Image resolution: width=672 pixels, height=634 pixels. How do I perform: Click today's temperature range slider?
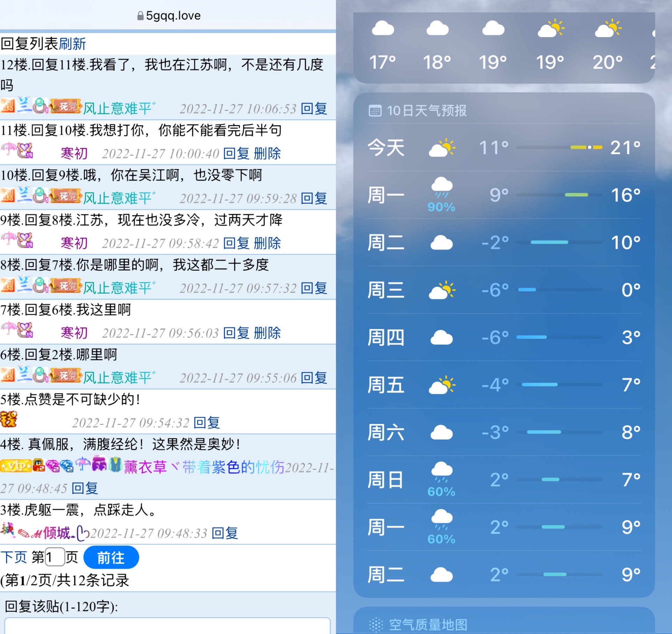(559, 147)
